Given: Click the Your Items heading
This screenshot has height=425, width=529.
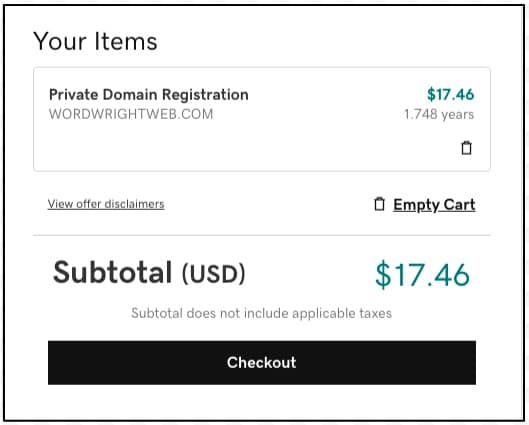Looking at the screenshot, I should pyautogui.click(x=95, y=41).
